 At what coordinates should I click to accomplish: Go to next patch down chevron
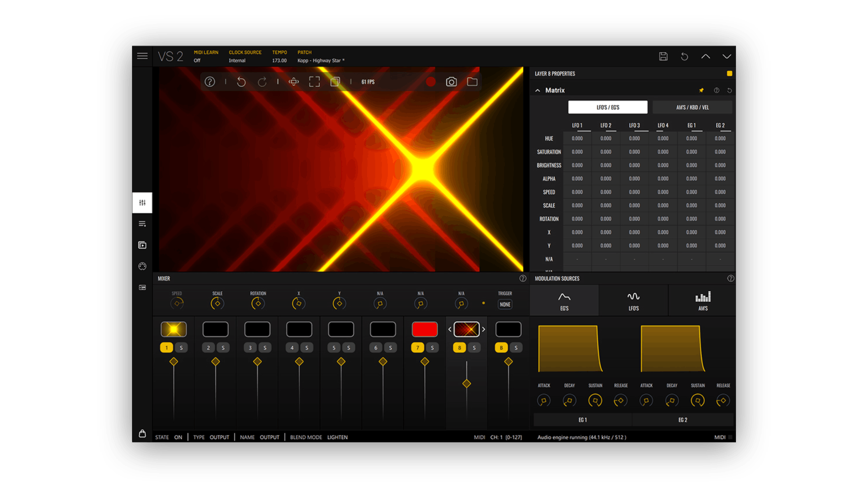(x=726, y=56)
